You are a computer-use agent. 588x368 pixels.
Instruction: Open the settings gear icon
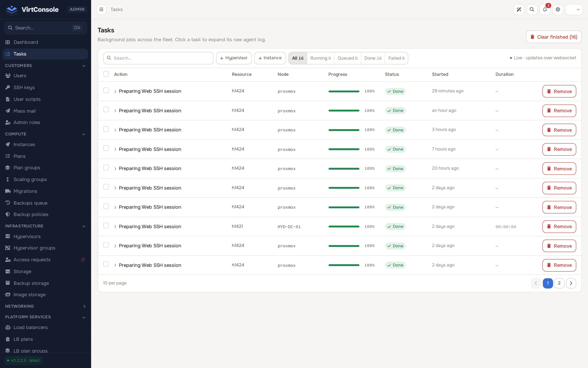(x=558, y=10)
